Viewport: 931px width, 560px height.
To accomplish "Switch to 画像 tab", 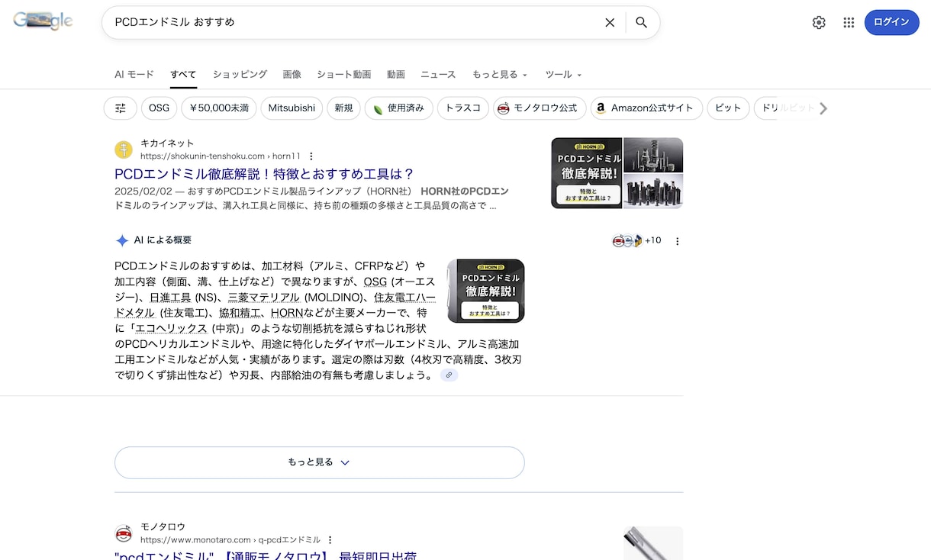I will click(x=292, y=74).
